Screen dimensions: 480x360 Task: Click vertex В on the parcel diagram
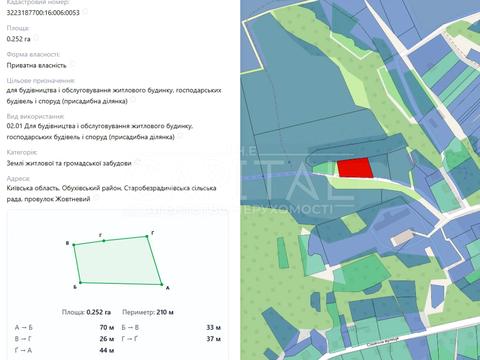point(74,245)
